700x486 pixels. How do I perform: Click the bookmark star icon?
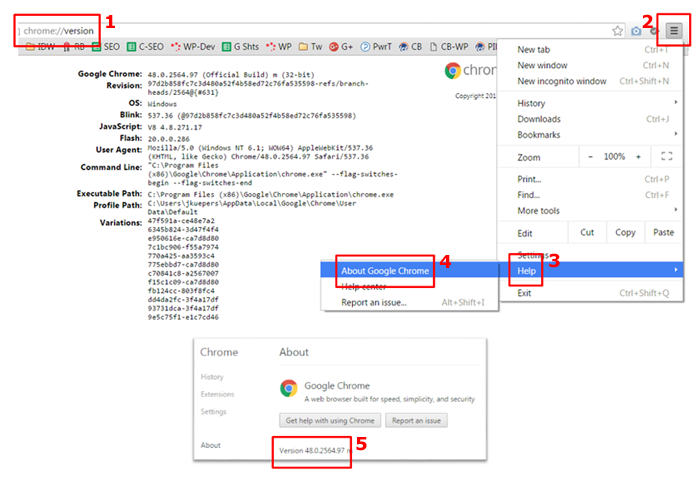click(x=618, y=31)
